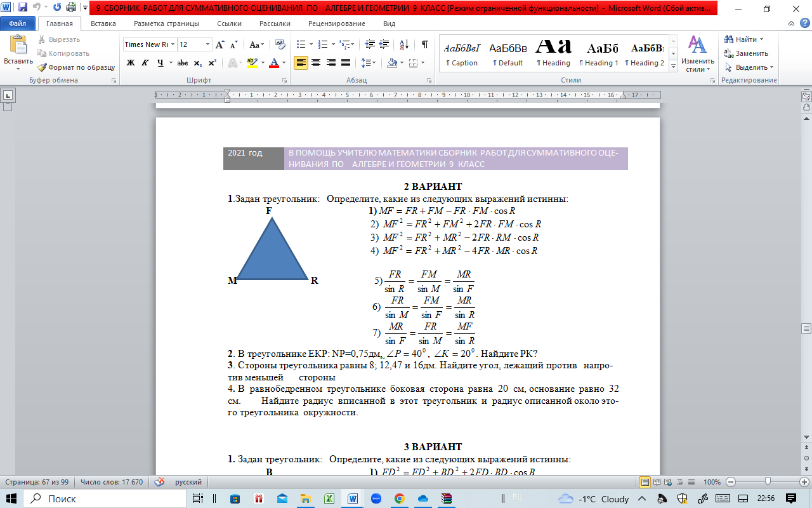Switch to Разметка страницы tab

(x=166, y=23)
